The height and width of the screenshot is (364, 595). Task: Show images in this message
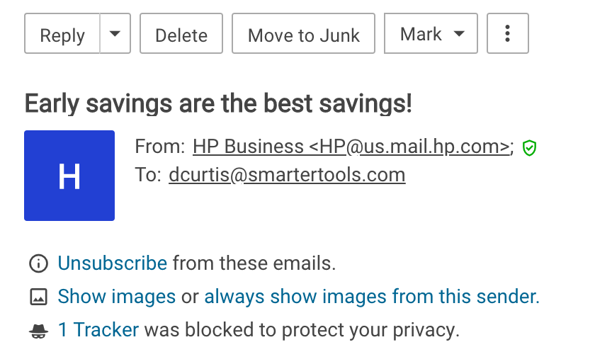(116, 296)
